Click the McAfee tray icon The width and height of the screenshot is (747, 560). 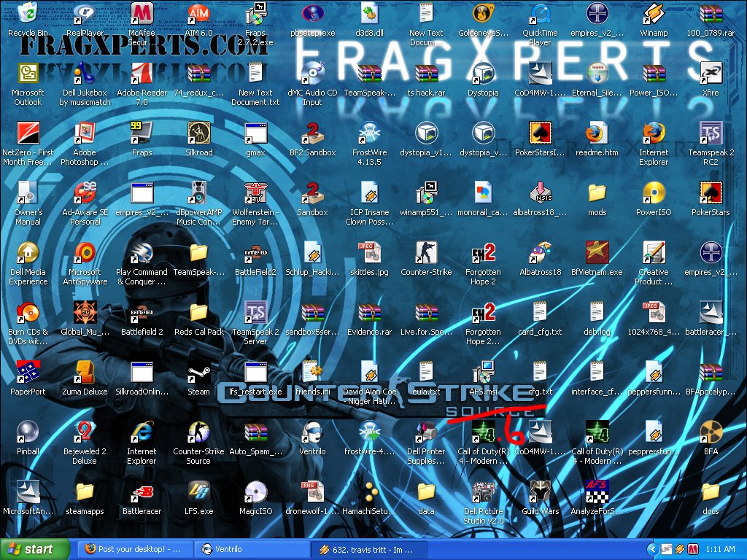(693, 550)
